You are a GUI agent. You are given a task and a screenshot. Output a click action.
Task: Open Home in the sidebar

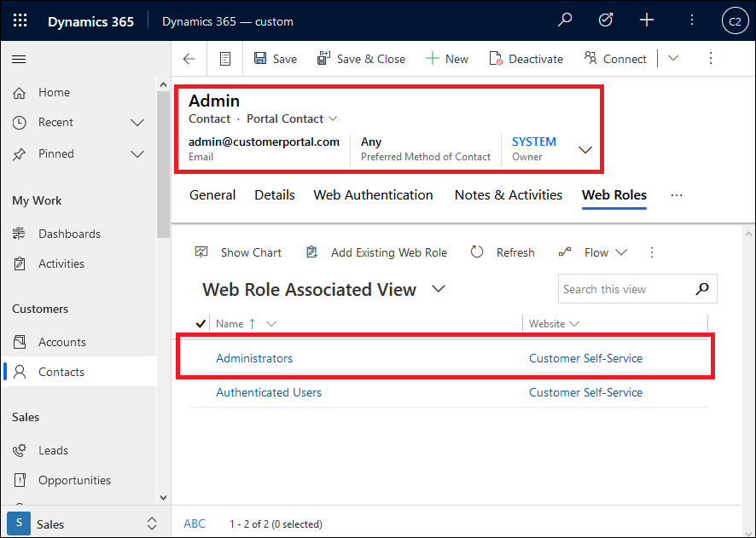[54, 92]
